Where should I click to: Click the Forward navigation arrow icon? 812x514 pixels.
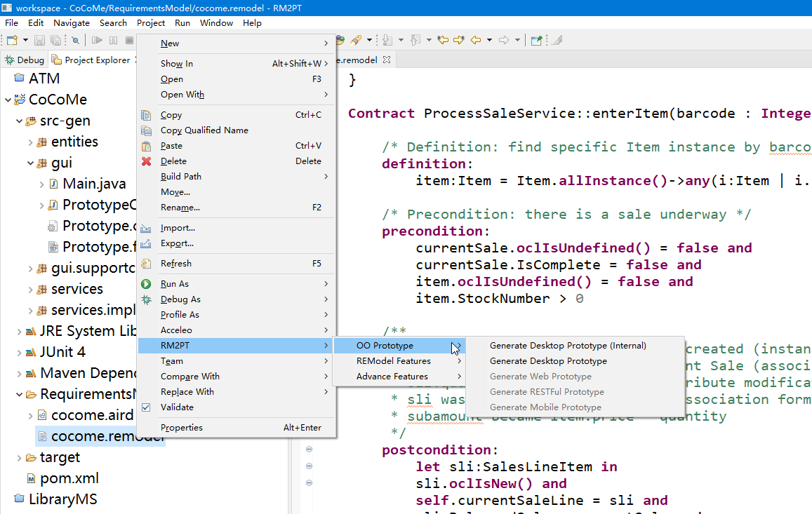[504, 41]
